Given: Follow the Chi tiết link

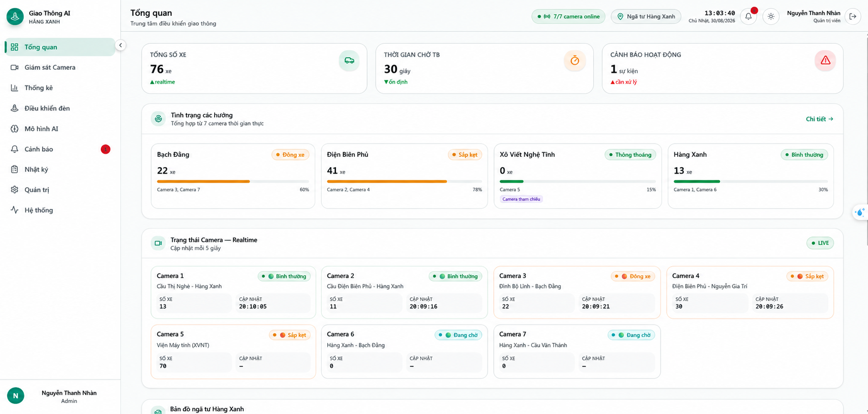Looking at the screenshot, I should 819,119.
